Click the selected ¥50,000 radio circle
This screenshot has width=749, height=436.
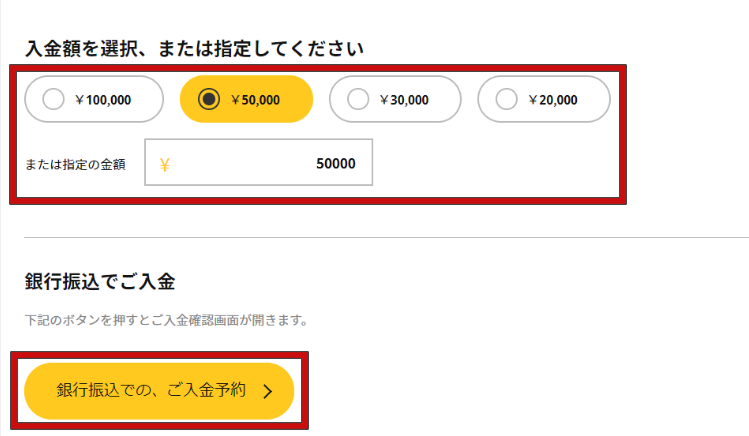click(209, 99)
